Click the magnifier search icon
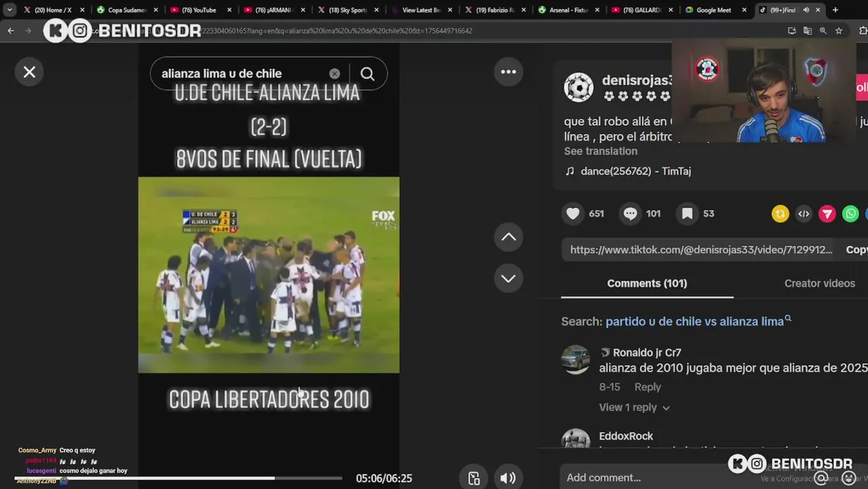 367,73
